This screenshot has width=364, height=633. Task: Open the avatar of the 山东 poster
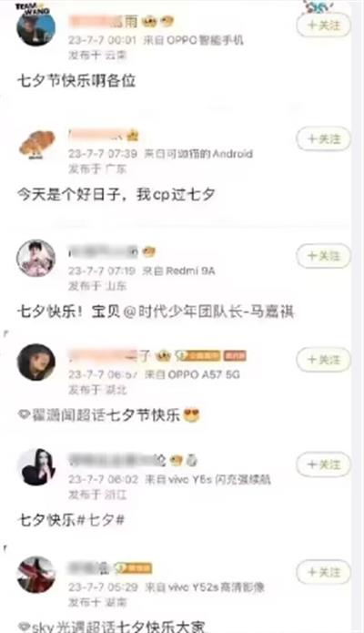35,258
